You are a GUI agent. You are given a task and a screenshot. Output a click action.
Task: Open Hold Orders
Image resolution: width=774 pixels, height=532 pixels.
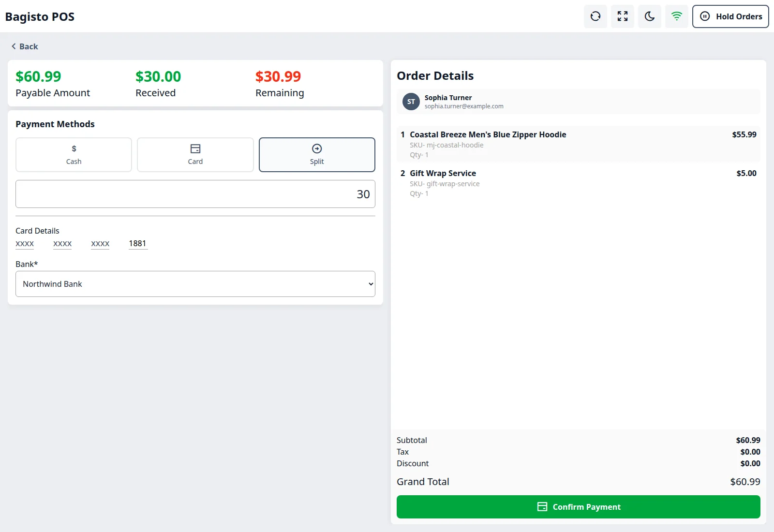click(730, 16)
